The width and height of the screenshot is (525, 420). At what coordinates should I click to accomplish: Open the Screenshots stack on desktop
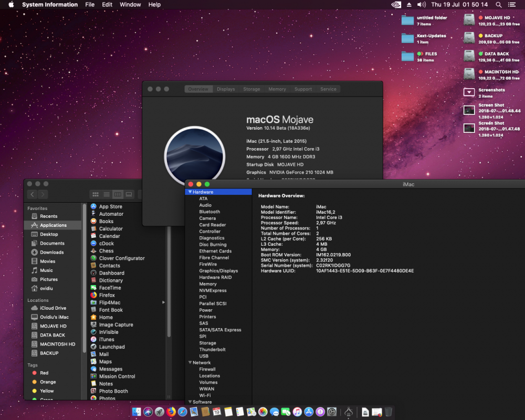pyautogui.click(x=469, y=92)
